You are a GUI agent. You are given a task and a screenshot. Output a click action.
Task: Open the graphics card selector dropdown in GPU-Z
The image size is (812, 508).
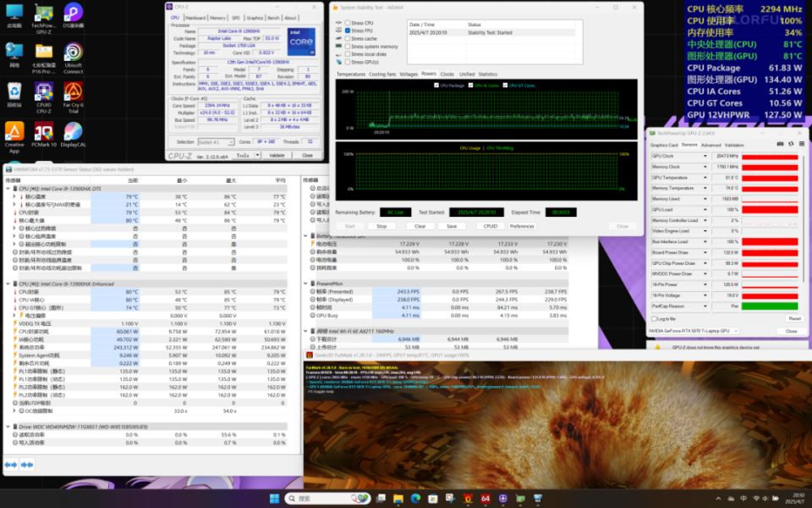point(735,330)
